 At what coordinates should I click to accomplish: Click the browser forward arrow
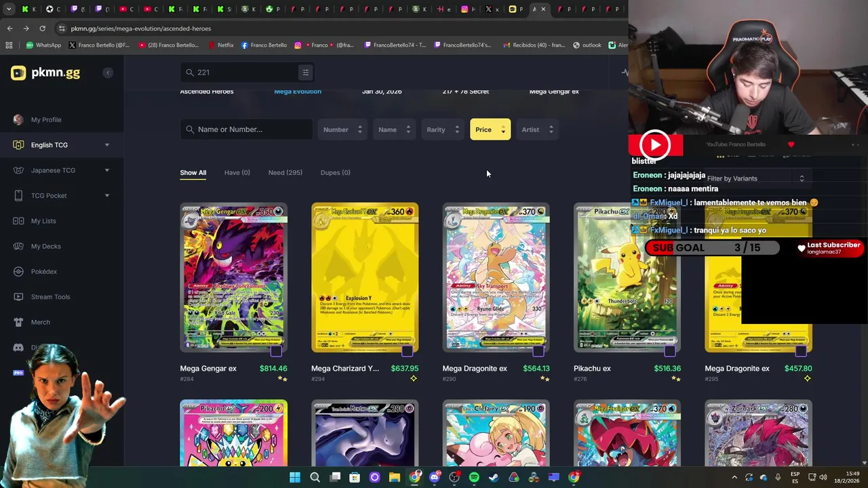pyautogui.click(x=26, y=28)
